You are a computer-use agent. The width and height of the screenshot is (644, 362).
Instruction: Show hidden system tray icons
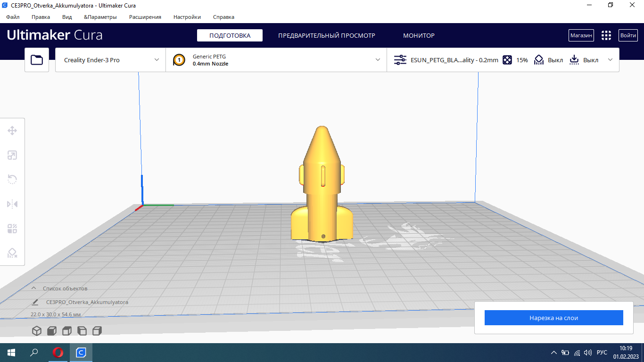pos(554,353)
